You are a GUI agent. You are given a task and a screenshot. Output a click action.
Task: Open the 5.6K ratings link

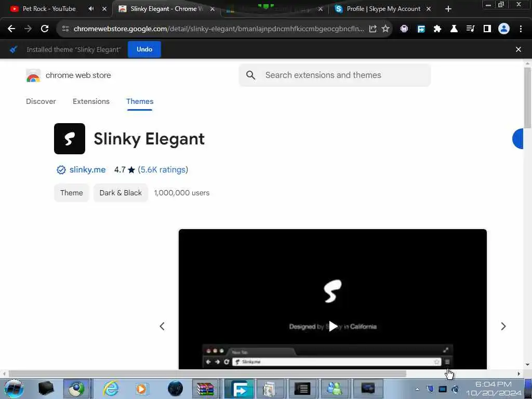[163, 170]
